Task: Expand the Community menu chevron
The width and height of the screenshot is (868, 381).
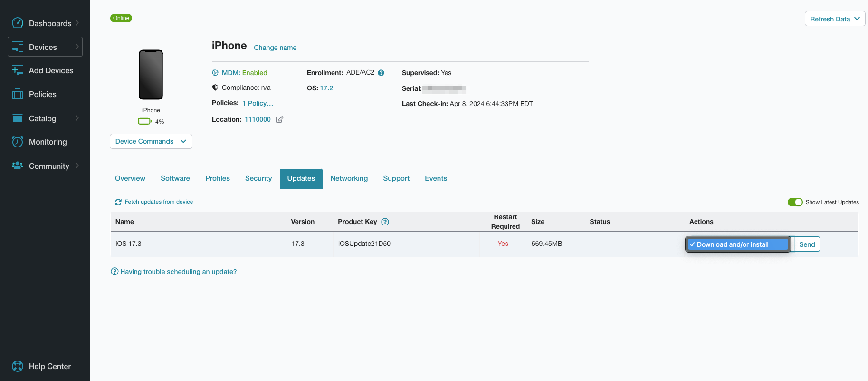Action: [77, 166]
